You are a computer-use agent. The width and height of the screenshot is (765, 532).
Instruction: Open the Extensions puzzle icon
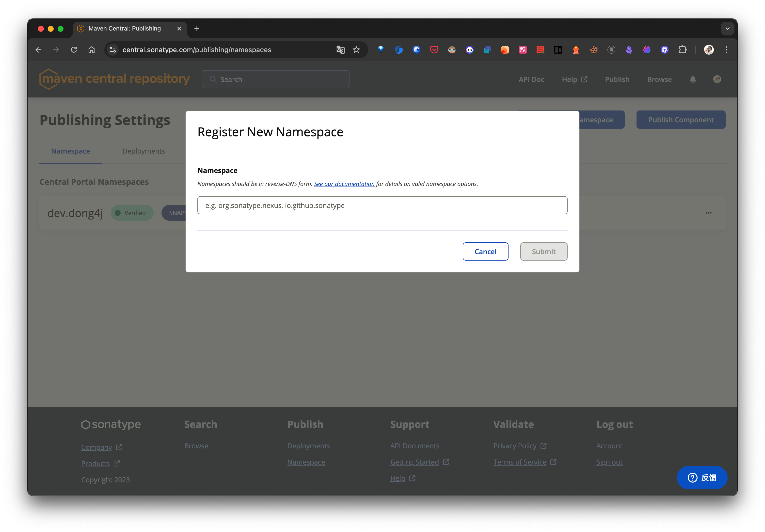point(682,50)
